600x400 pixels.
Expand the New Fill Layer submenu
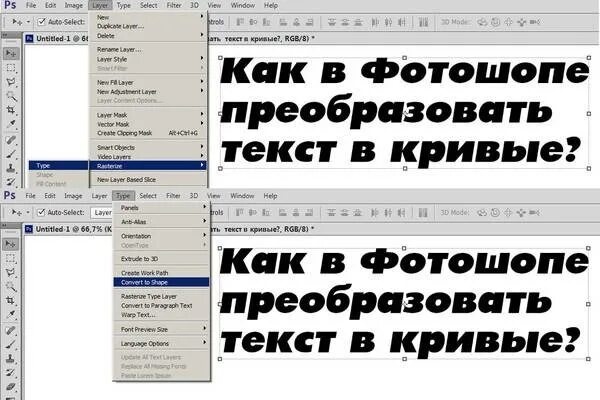click(149, 83)
